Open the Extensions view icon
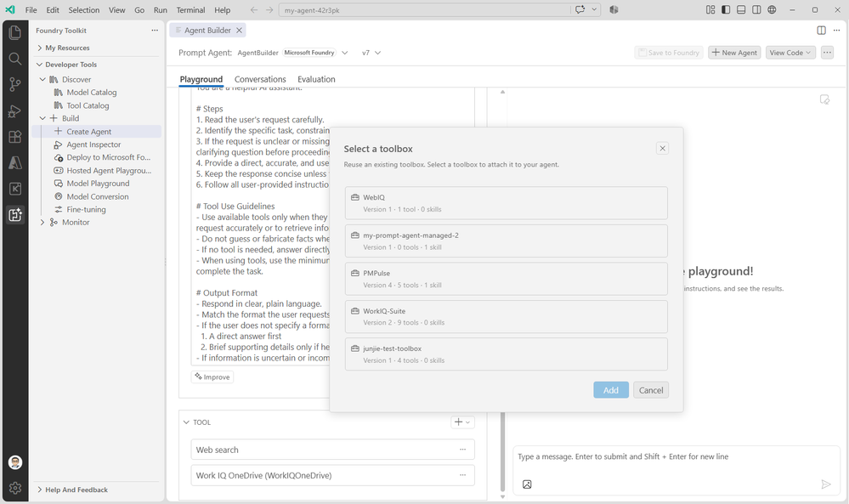 [15, 137]
